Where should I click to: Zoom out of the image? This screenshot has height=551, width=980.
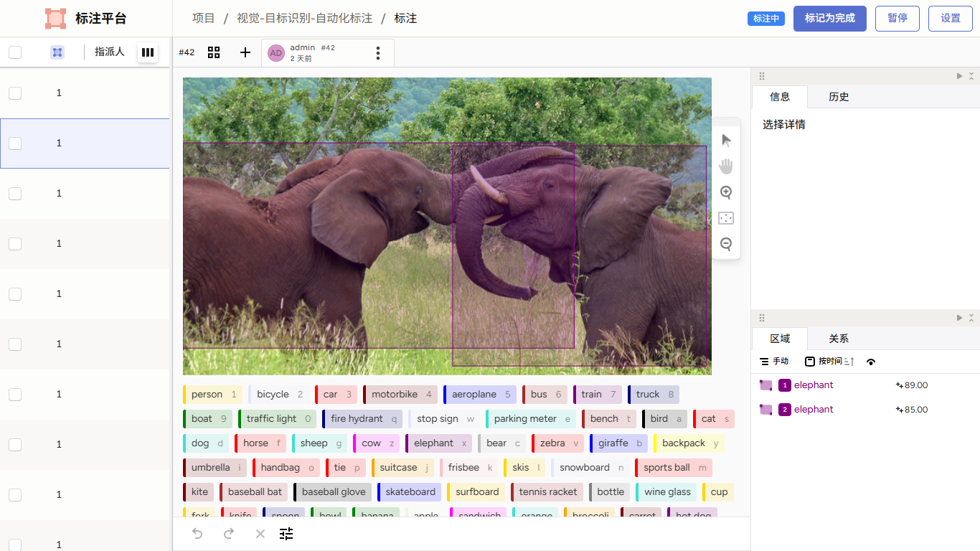tap(726, 244)
